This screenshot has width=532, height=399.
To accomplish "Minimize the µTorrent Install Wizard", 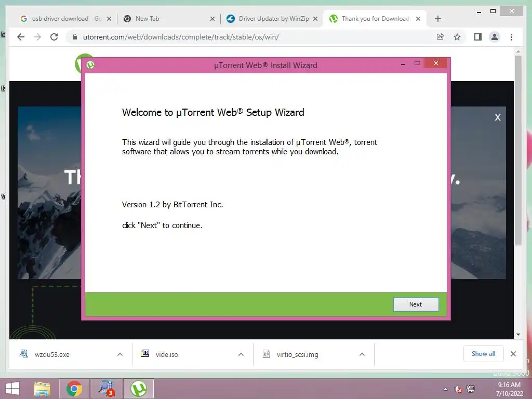I will pos(403,63).
